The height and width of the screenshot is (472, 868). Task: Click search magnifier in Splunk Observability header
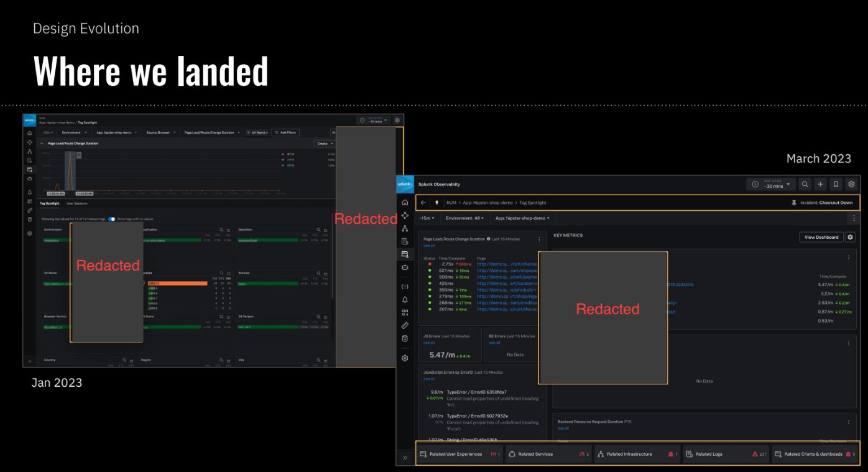[805, 184]
